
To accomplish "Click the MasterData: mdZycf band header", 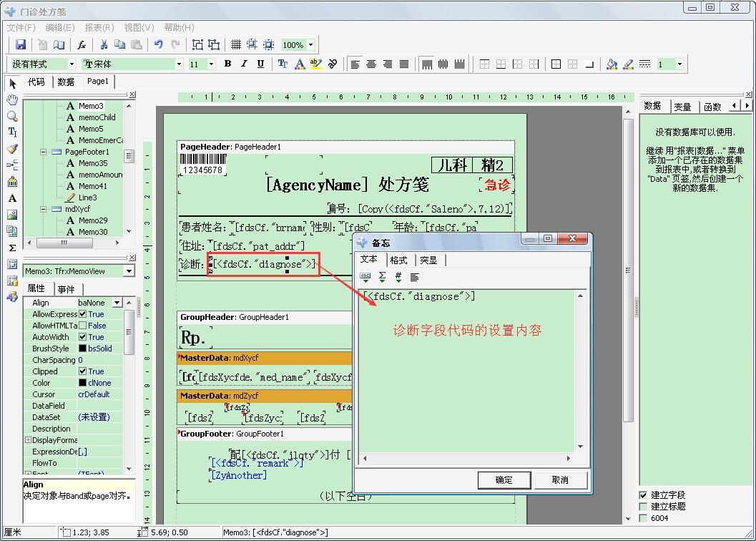I will pyautogui.click(x=264, y=396).
